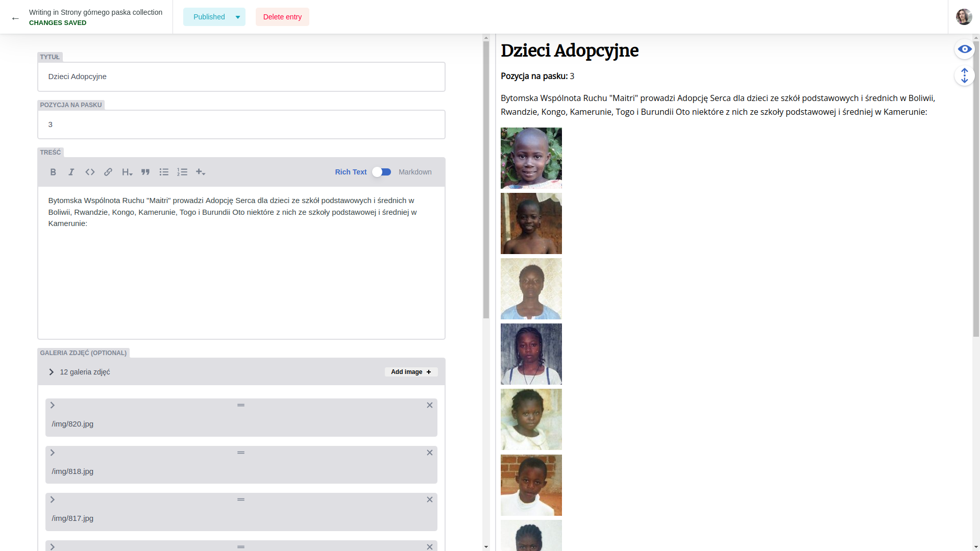Collapse the 12 galeria zdjęć list

coord(52,372)
